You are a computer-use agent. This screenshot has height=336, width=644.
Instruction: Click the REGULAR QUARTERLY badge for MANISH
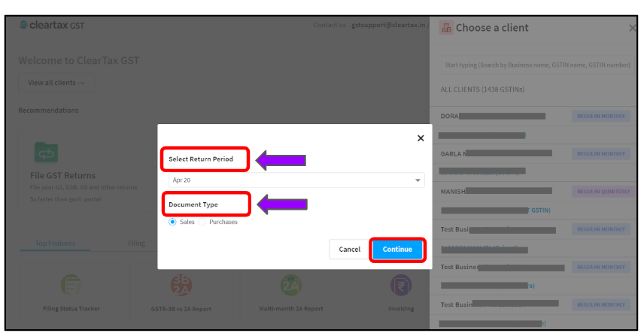coord(603,192)
